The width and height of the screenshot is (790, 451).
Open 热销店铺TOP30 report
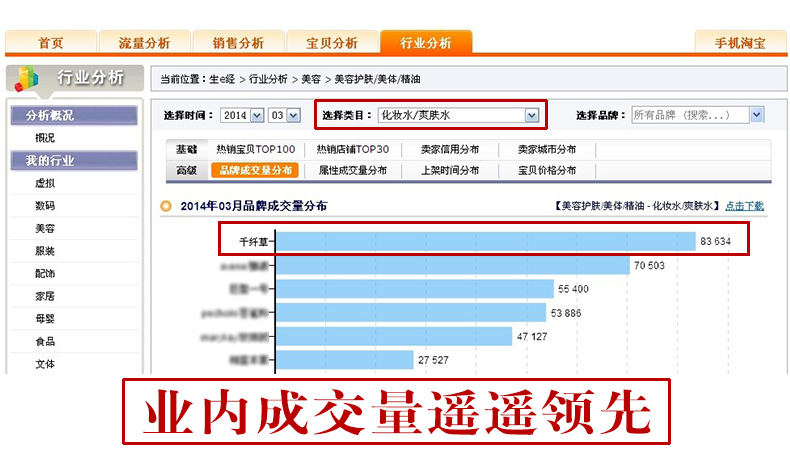[x=353, y=149]
